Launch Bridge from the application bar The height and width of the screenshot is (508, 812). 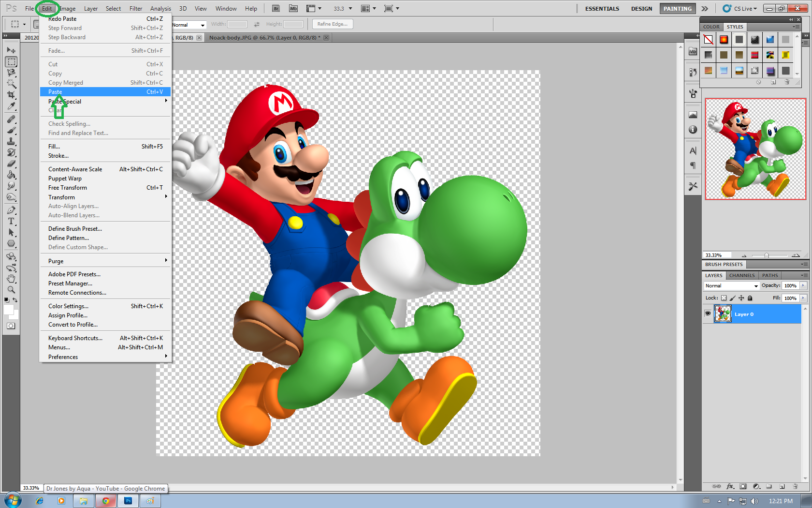275,8
